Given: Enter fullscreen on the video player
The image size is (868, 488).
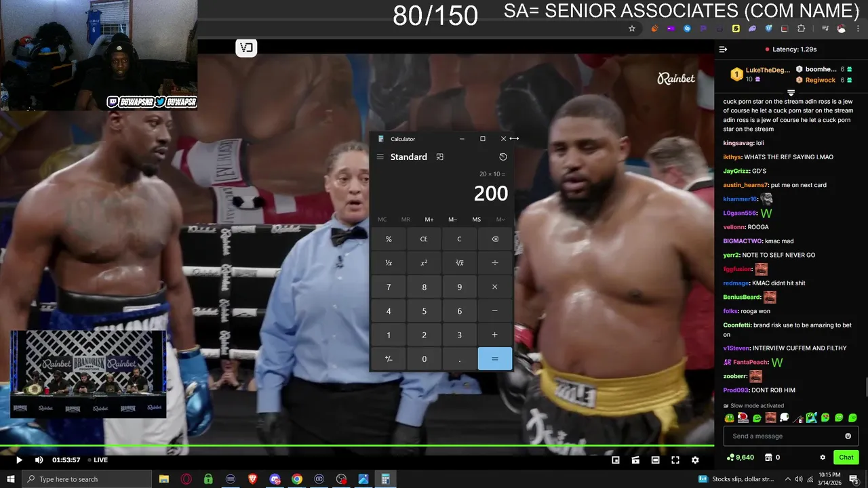Looking at the screenshot, I should 675,460.
